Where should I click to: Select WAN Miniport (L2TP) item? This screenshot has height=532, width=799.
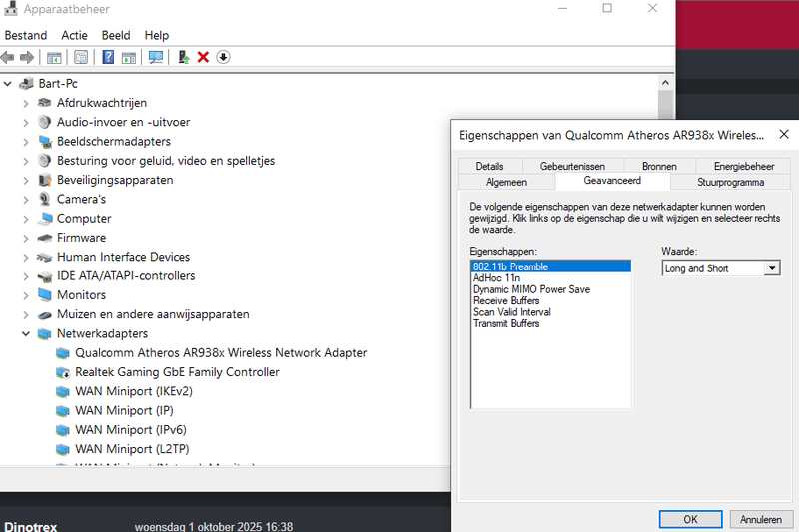[132, 449]
